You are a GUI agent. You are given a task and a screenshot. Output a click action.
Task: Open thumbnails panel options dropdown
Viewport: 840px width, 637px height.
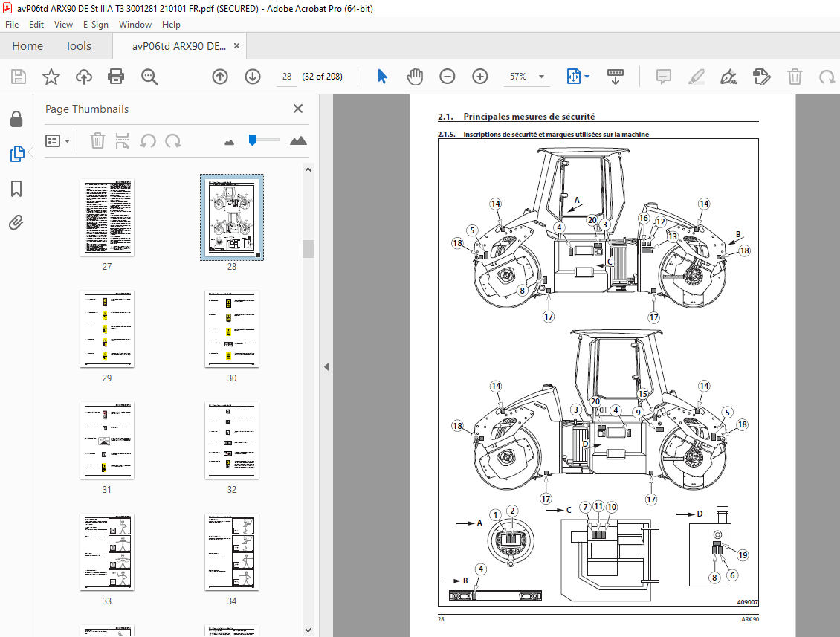[x=57, y=141]
